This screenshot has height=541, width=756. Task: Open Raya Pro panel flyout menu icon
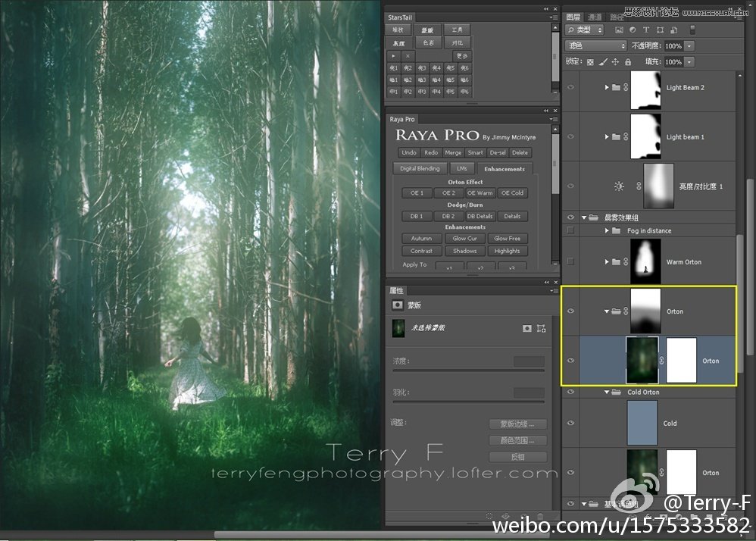(x=552, y=119)
